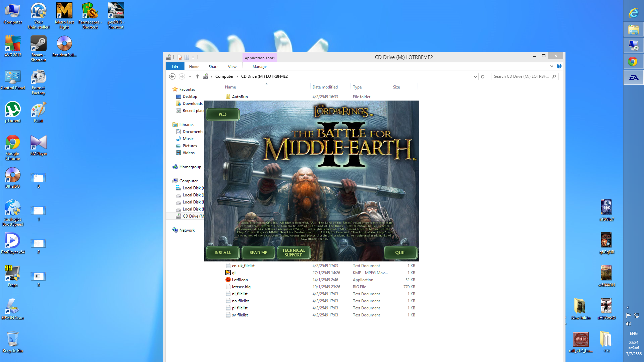Viewport: 644px width, 362px height.
Task: Open Google Chrome from right sidebar
Action: [633, 61]
